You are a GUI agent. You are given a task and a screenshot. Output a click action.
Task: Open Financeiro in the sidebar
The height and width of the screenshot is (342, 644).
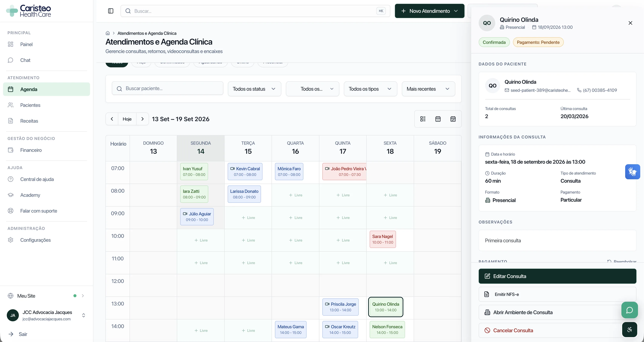click(47, 150)
